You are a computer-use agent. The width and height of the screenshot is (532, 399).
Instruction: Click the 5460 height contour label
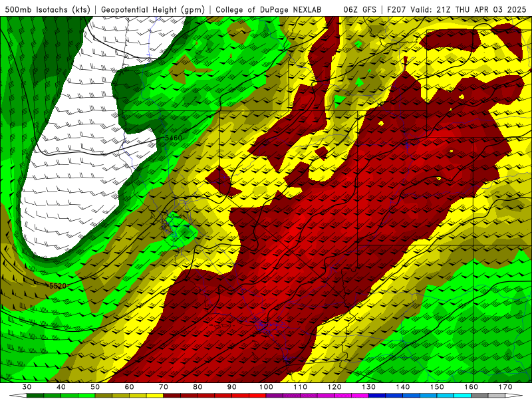174,138
